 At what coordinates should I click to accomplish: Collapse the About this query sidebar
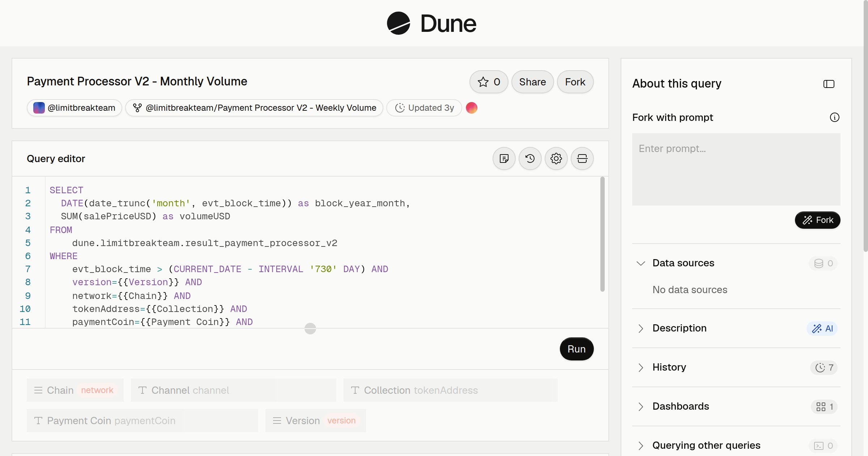[829, 84]
